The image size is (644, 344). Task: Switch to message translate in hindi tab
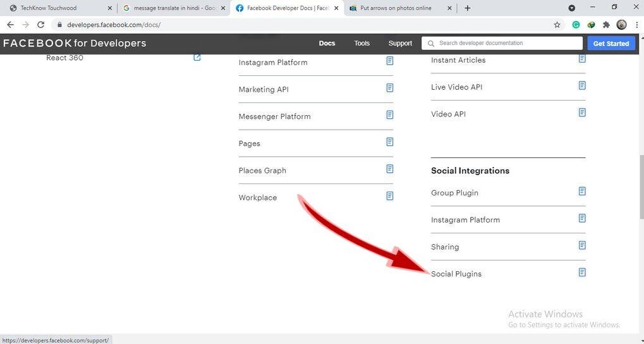[x=174, y=8]
